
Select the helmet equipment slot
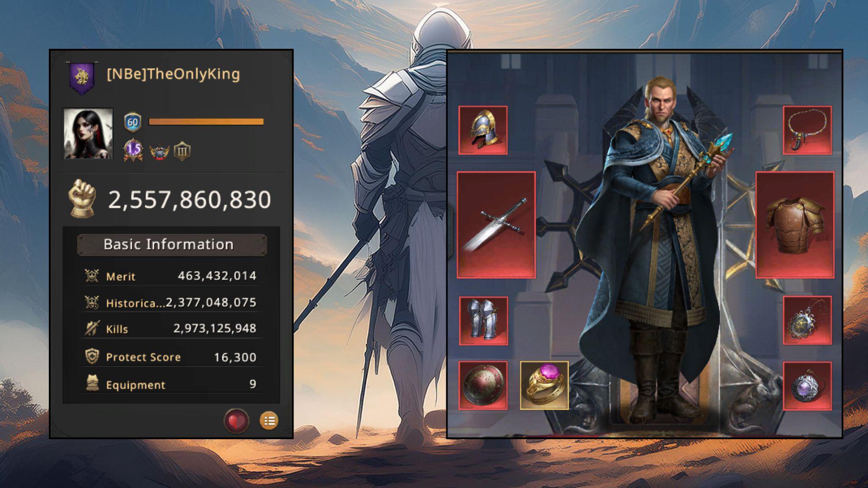tap(483, 131)
